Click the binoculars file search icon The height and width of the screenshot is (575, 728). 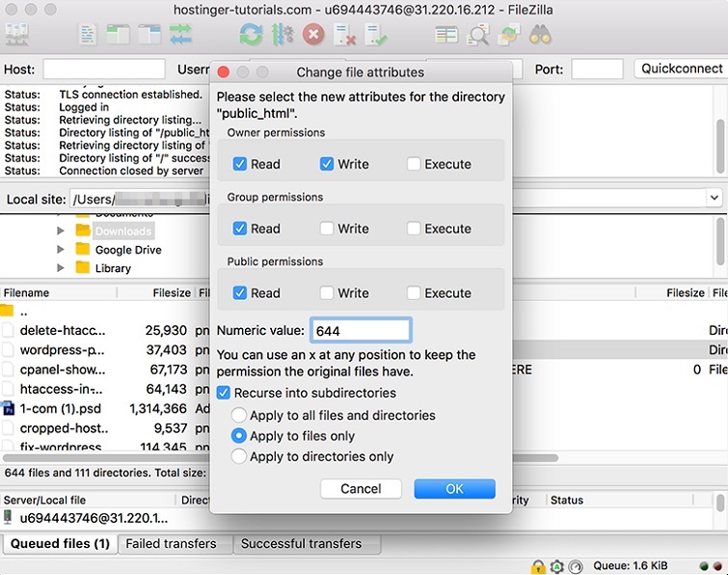(540, 36)
